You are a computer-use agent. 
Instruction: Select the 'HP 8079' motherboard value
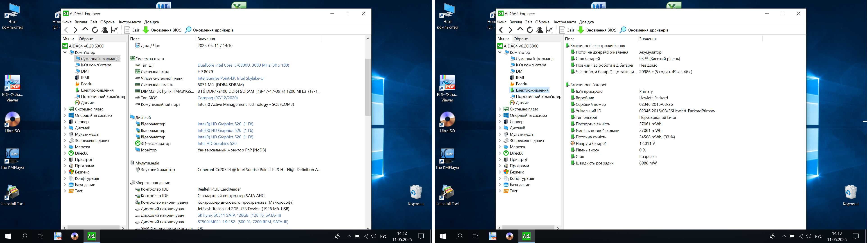coord(205,72)
